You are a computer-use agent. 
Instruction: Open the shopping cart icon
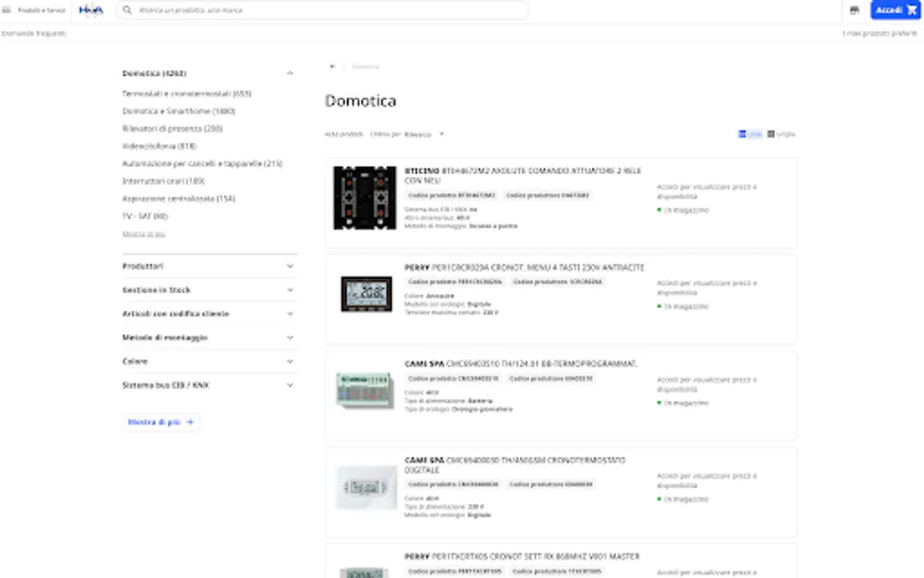[x=912, y=10]
